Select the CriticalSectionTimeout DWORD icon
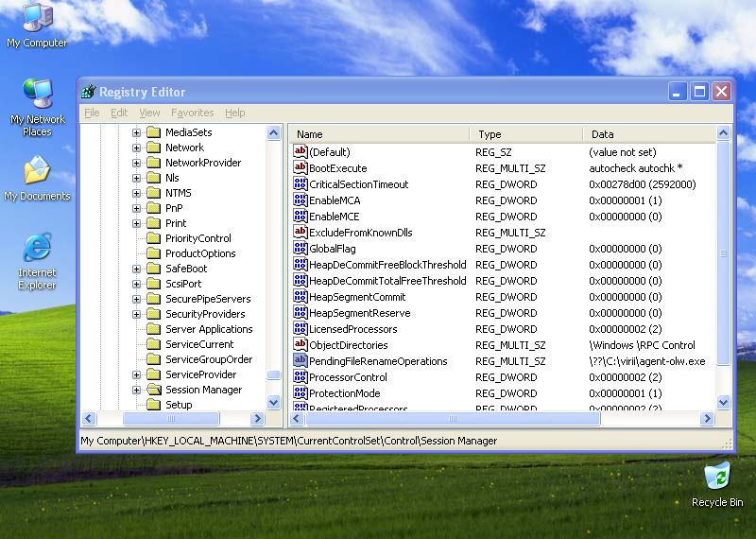 coord(300,183)
